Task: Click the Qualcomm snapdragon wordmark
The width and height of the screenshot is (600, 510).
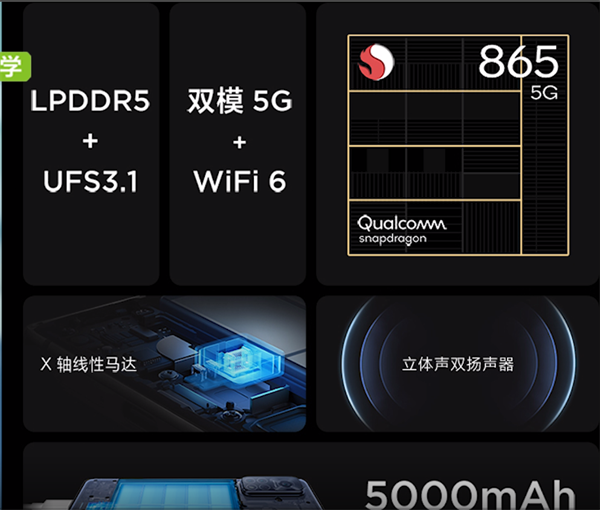Action: tap(401, 229)
